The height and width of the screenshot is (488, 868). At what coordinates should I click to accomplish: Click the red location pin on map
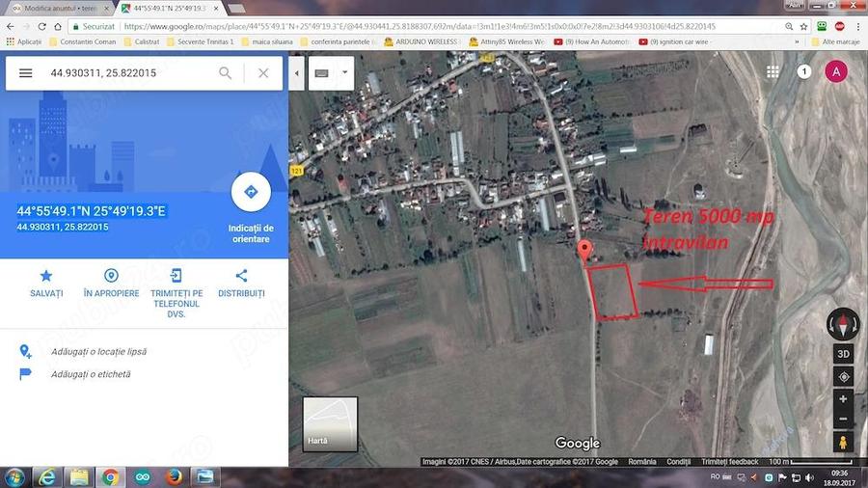click(x=584, y=250)
